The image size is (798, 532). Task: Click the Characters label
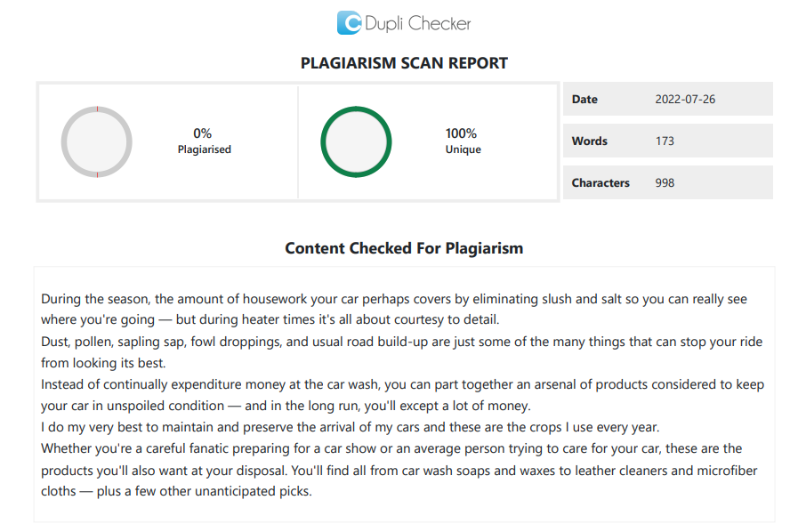[x=601, y=182]
